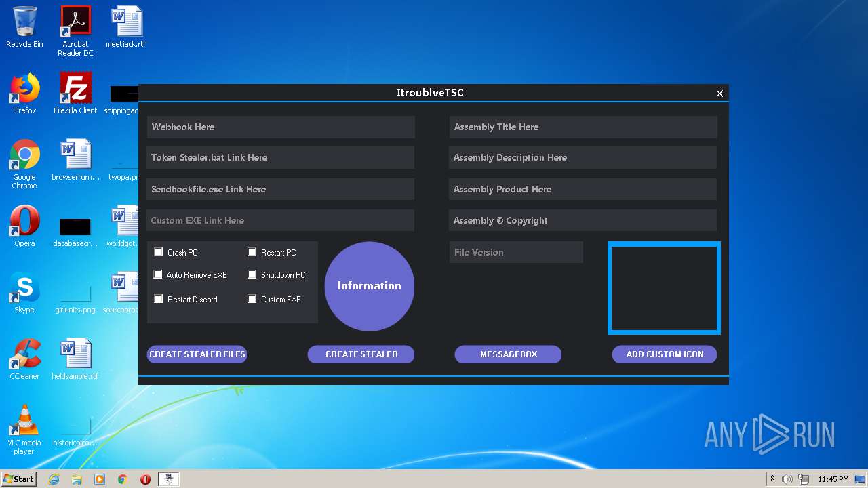Image resolution: width=868 pixels, height=488 pixels.
Task: Click the Sendhookfile.exe Link field
Action: (281, 189)
